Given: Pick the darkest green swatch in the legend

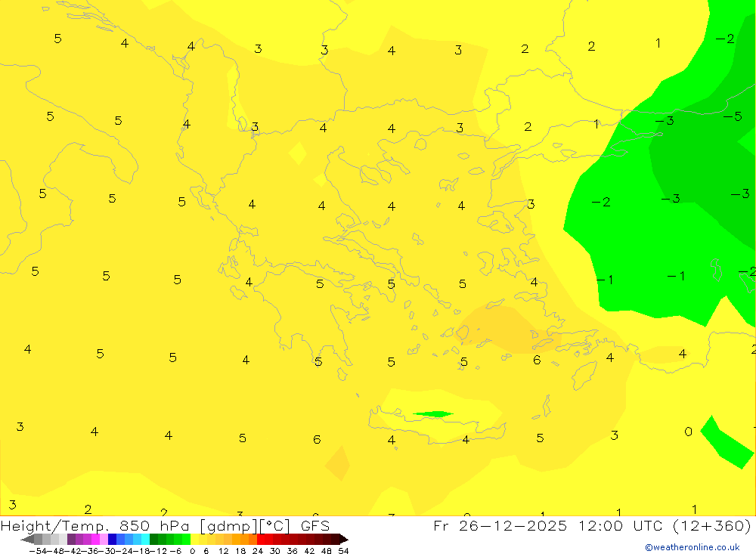Looking at the screenshot, I should click(153, 540).
